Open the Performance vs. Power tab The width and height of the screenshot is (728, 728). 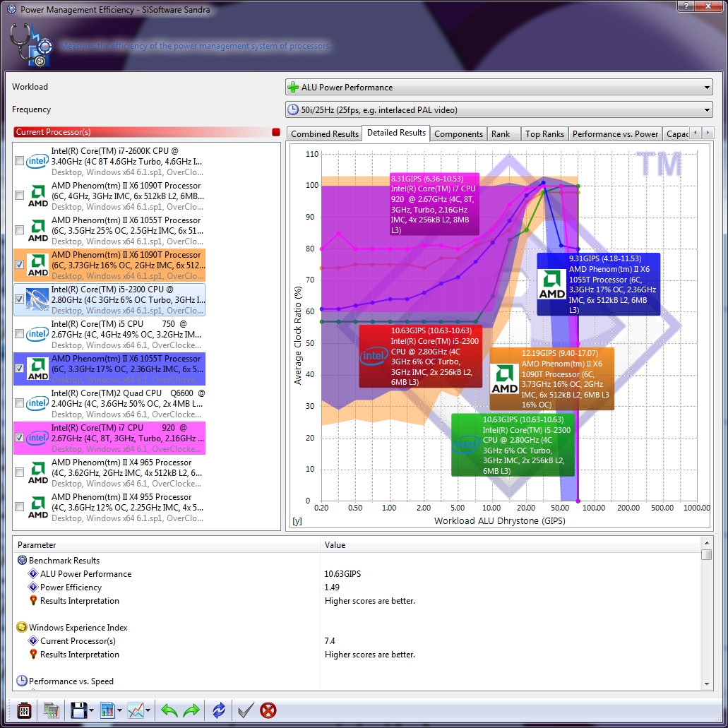615,133
